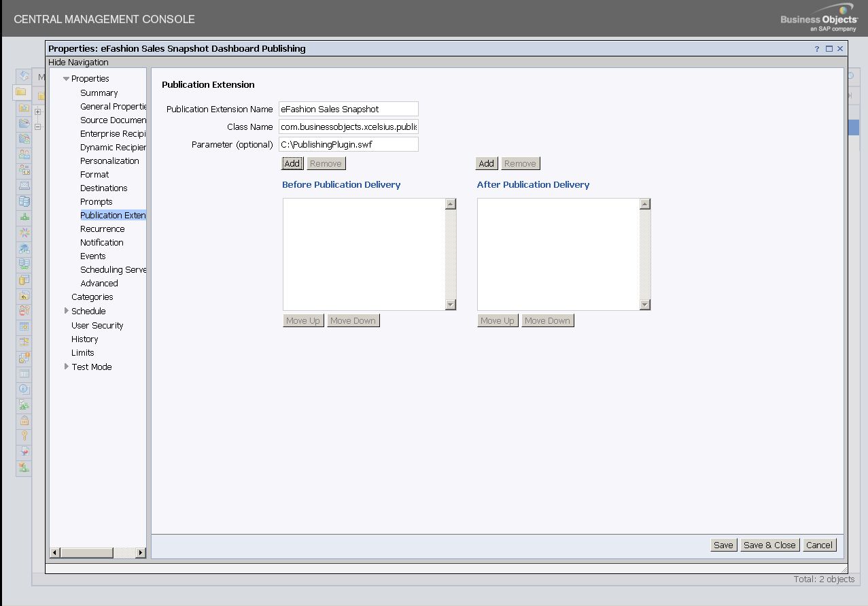Select Publication Extensions in the navigation
The image size is (868, 606).
114,216
